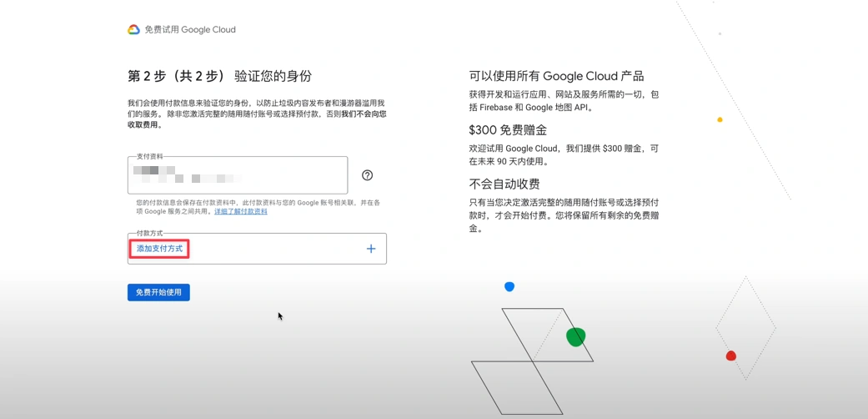Open the 详细了解付款资料 link
868x419 pixels.
(241, 212)
